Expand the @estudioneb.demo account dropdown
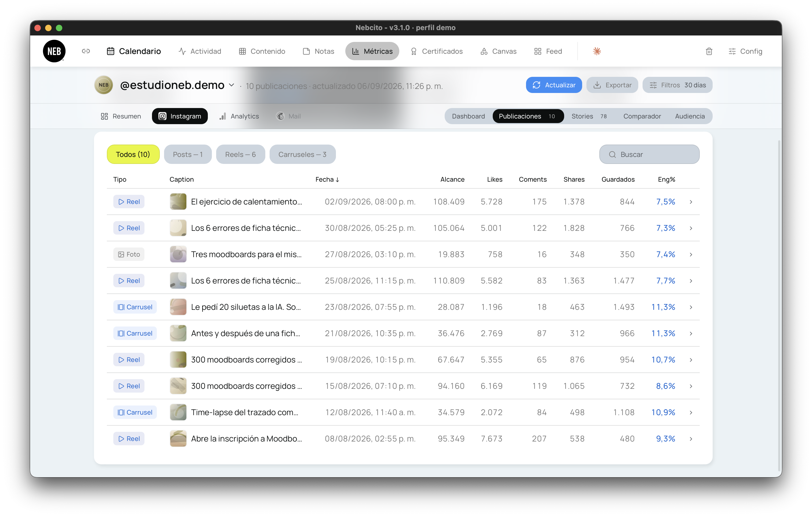The width and height of the screenshot is (812, 517). [231, 85]
